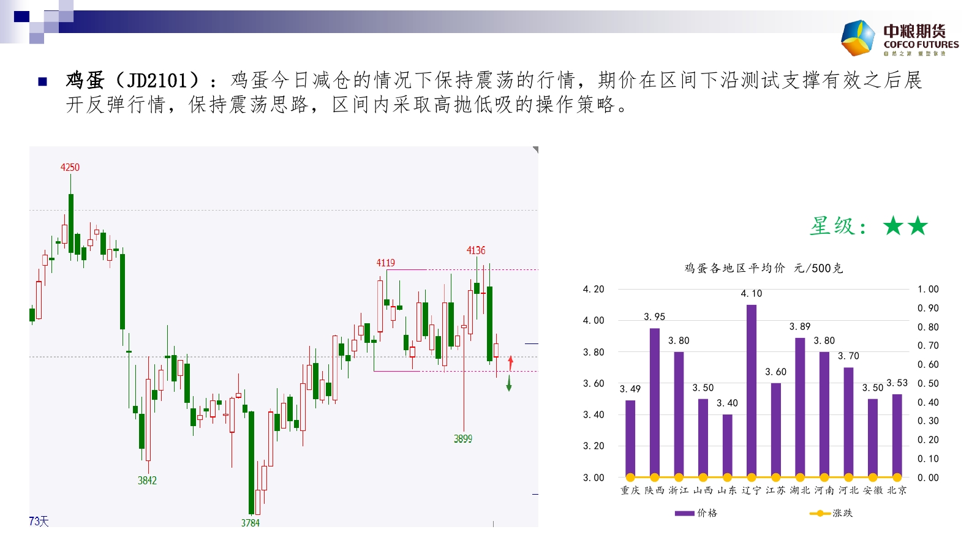Click the first green rating star
Image resolution: width=980 pixels, height=551 pixels.
[x=894, y=226]
